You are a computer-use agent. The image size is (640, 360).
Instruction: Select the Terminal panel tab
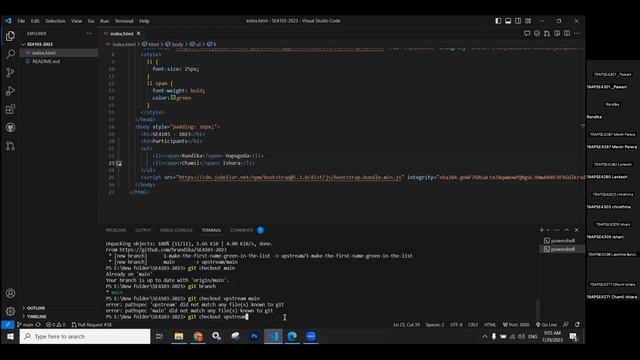point(211,230)
